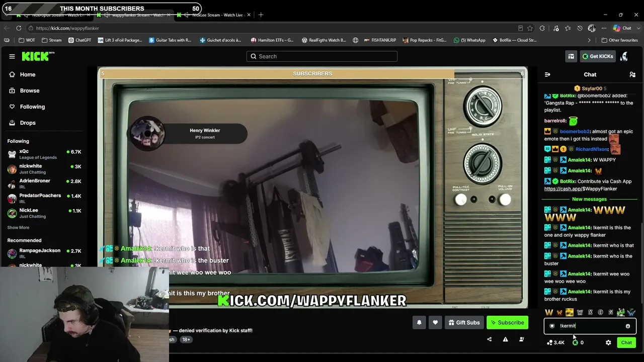Click the icon right of report
Image resolution: width=644 pixels, height=362 pixels.
point(521,339)
